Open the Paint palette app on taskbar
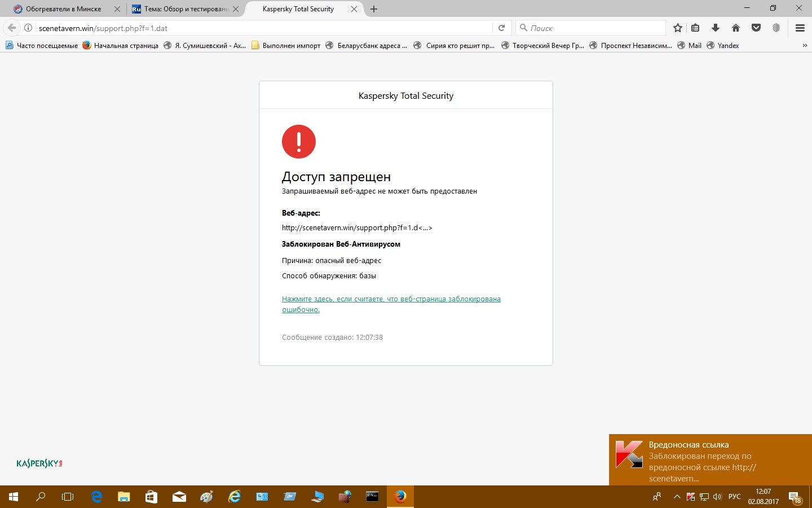This screenshot has width=812, height=508. [x=207, y=497]
